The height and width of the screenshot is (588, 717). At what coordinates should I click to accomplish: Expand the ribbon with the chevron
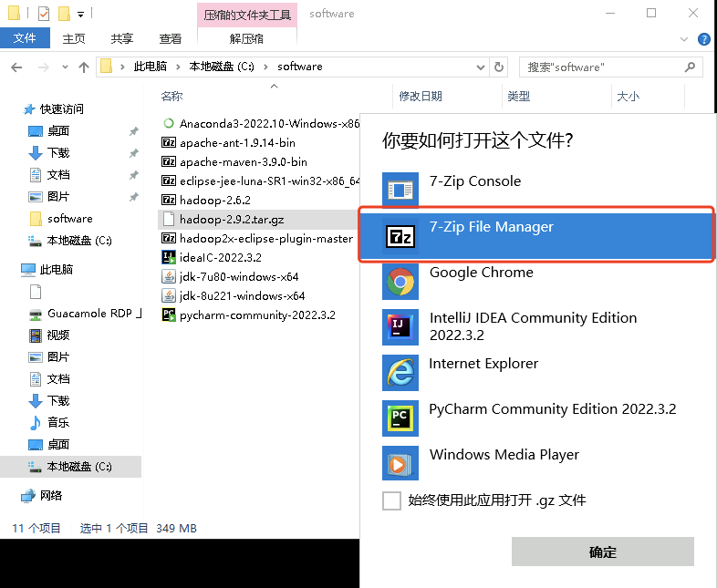(x=683, y=39)
